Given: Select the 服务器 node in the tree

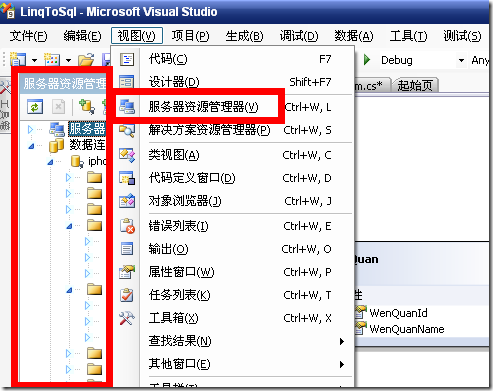Looking at the screenshot, I should click(87, 129).
